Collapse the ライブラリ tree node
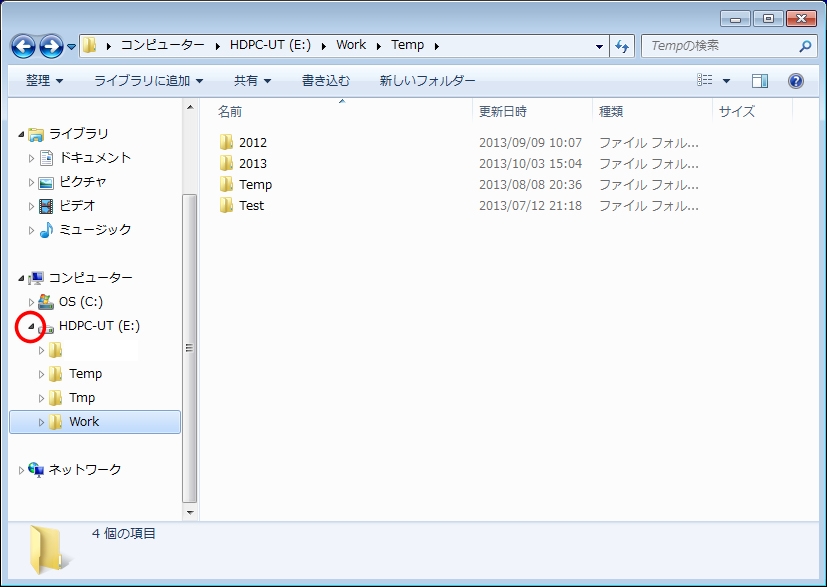 21,134
